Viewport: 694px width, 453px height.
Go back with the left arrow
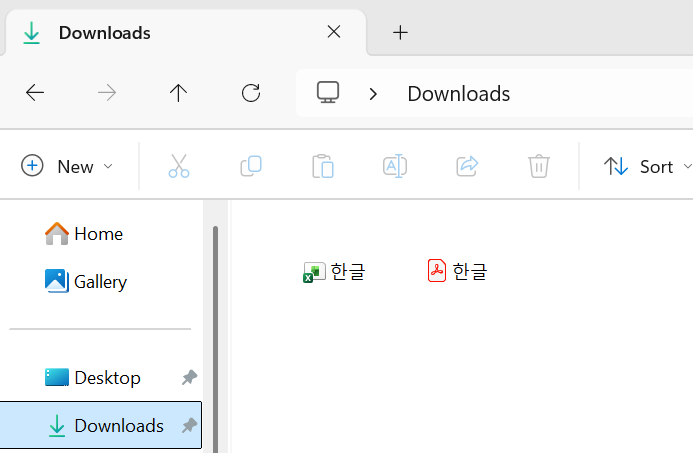click(35, 93)
